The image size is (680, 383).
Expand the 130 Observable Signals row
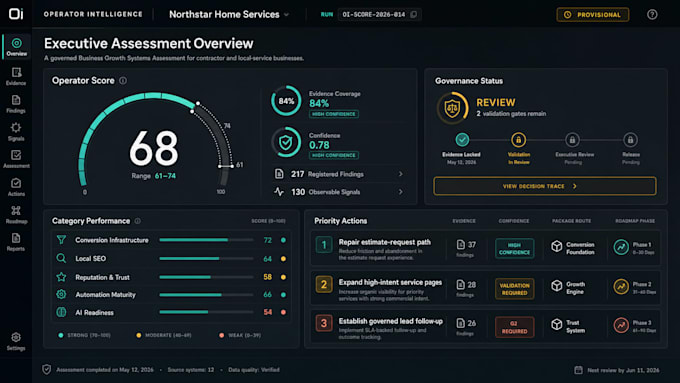pos(339,192)
